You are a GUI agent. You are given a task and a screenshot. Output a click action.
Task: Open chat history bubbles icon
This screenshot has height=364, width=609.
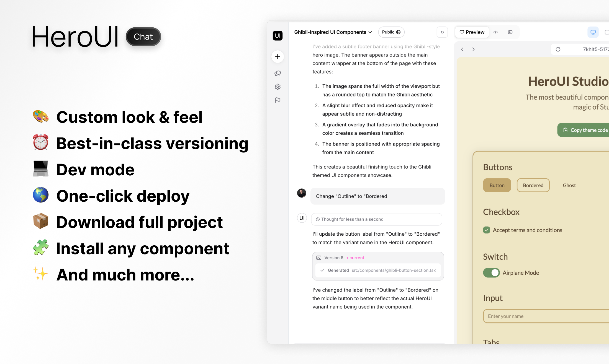277,73
